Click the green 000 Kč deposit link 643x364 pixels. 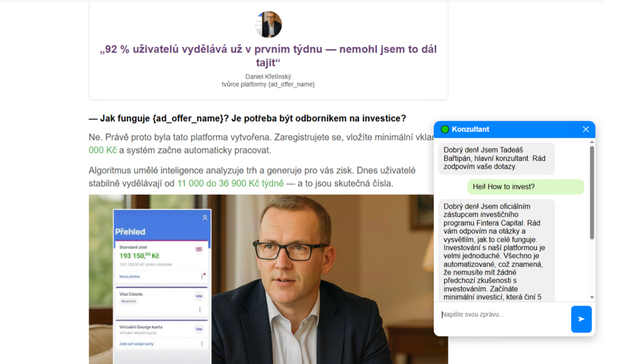pyautogui.click(x=102, y=150)
